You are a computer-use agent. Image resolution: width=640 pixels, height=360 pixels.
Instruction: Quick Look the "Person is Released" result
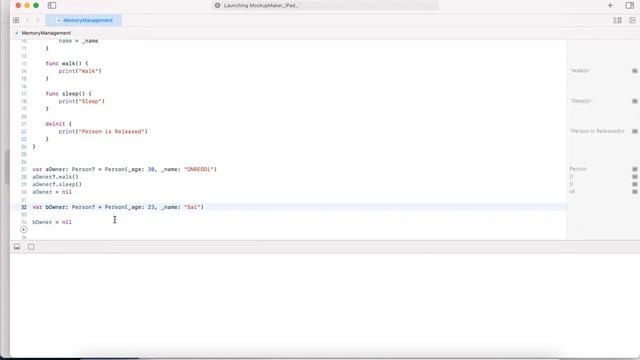tap(635, 131)
